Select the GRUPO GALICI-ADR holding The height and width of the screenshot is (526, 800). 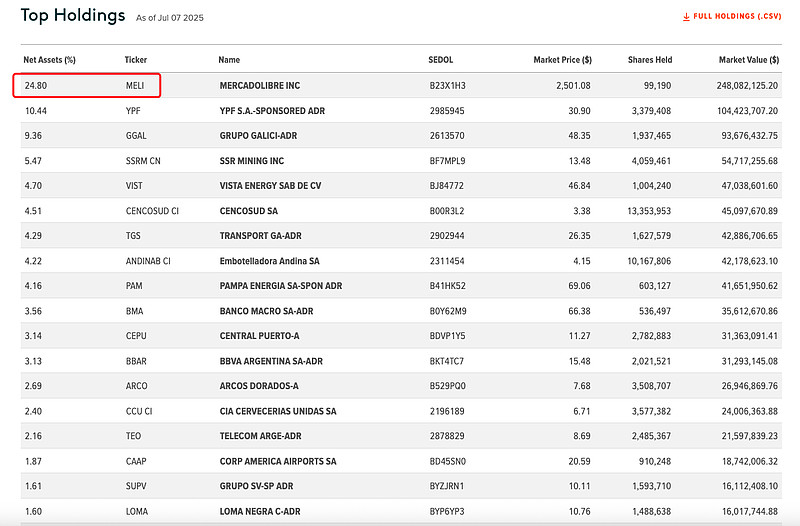coord(258,136)
